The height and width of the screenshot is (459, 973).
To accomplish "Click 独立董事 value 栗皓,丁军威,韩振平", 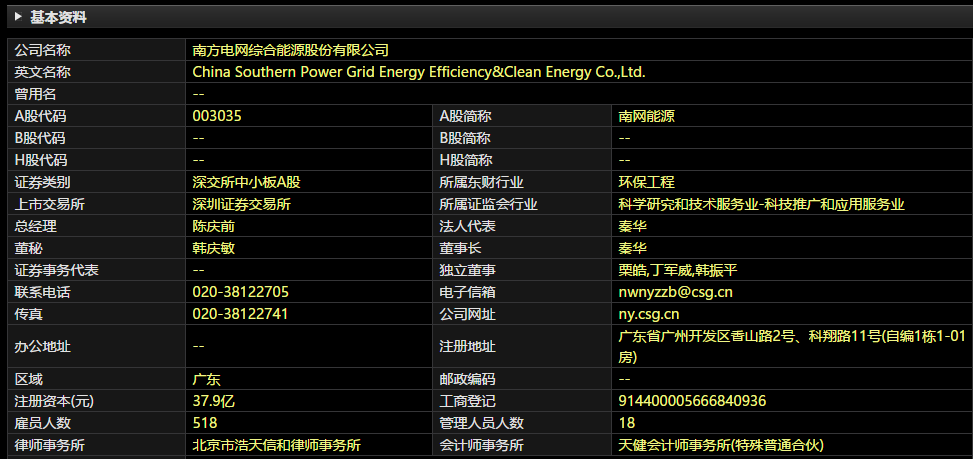I will [677, 270].
